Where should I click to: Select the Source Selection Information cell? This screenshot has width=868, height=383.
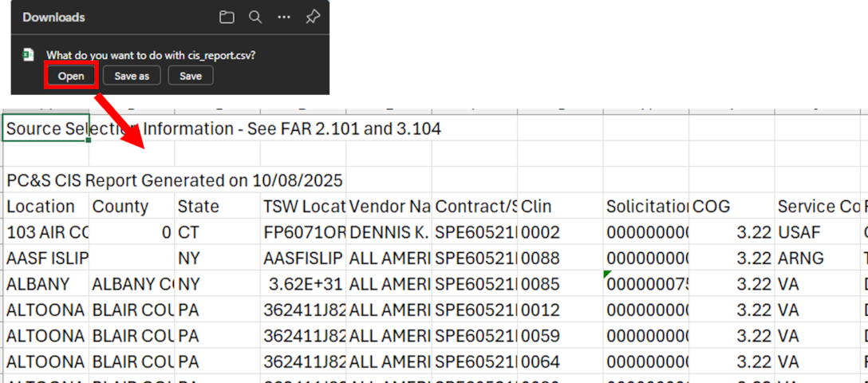[x=45, y=128]
